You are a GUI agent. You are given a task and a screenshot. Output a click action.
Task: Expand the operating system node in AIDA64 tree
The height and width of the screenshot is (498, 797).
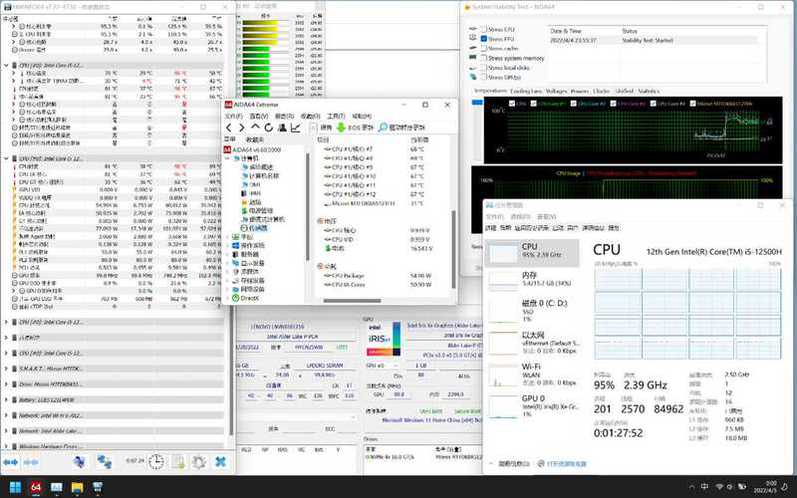click(x=228, y=245)
